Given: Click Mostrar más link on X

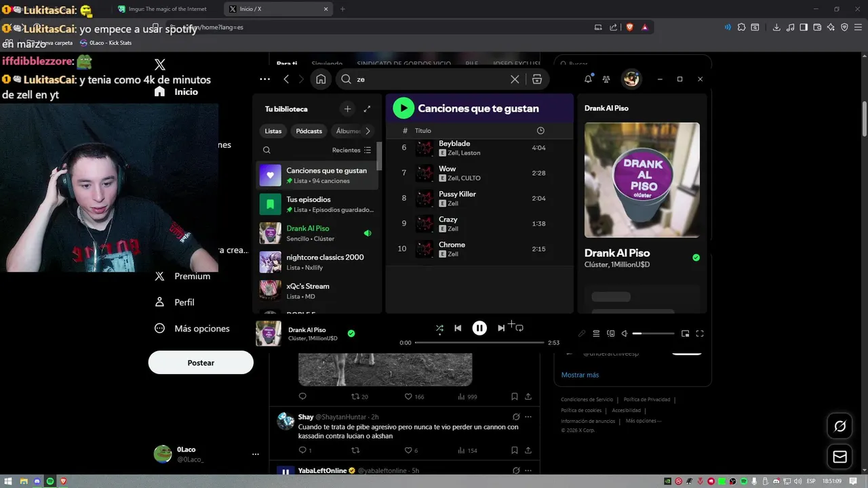Looking at the screenshot, I should pyautogui.click(x=580, y=375).
